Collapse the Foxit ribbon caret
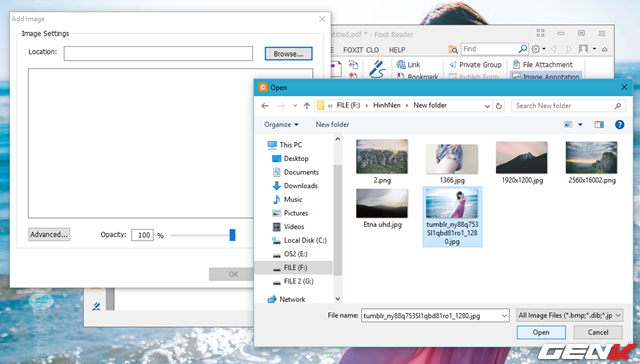The image size is (640, 364). click(x=604, y=49)
